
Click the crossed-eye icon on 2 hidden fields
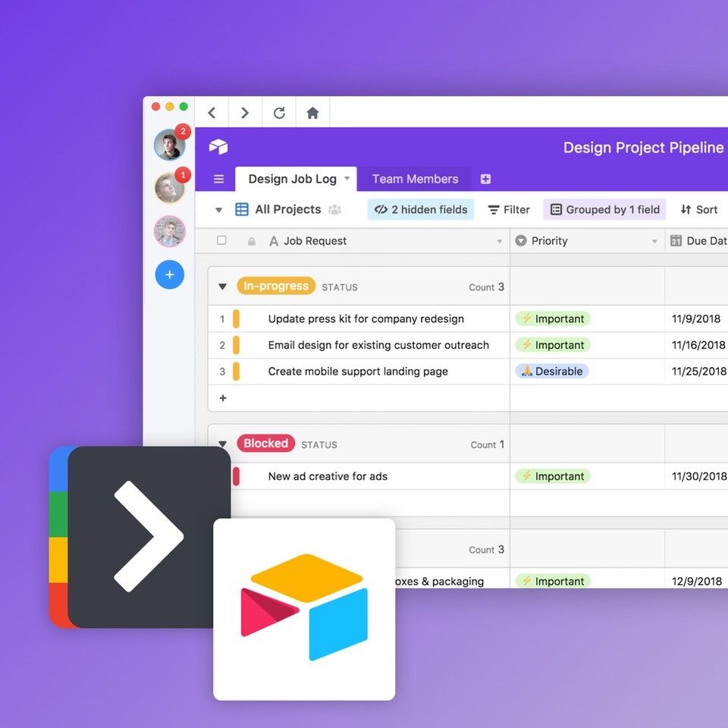click(x=381, y=209)
